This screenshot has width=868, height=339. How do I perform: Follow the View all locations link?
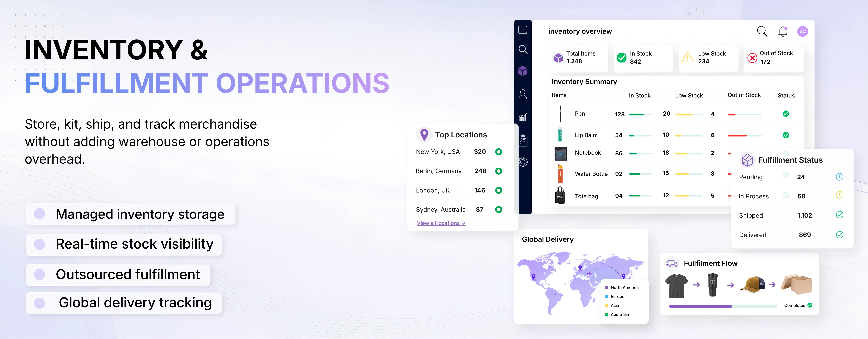[441, 223]
